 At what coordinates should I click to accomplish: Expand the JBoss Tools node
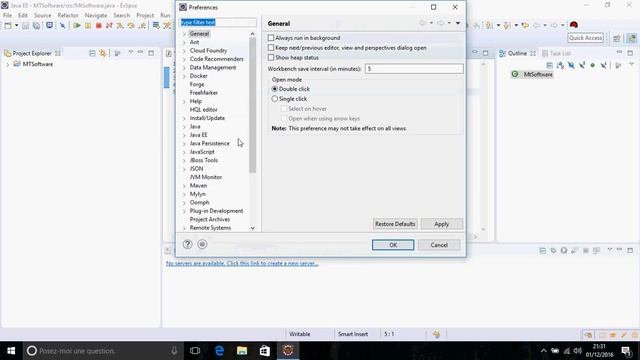coord(184,160)
